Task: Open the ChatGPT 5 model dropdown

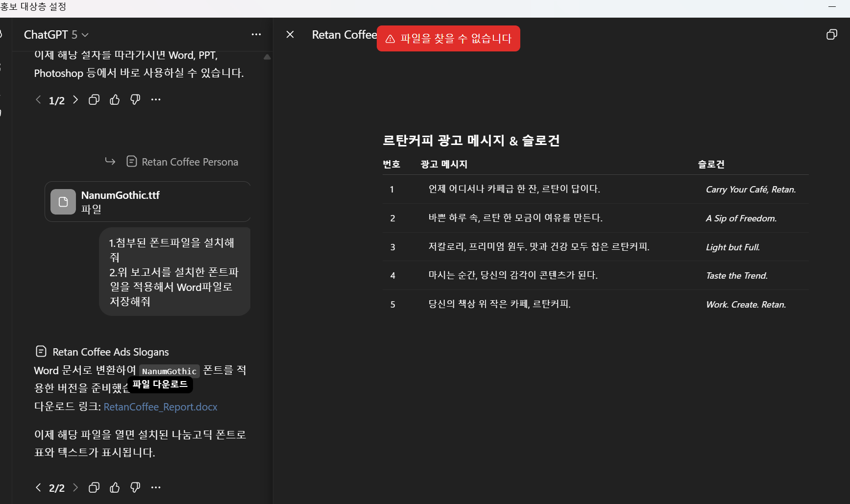Action: coord(56,35)
